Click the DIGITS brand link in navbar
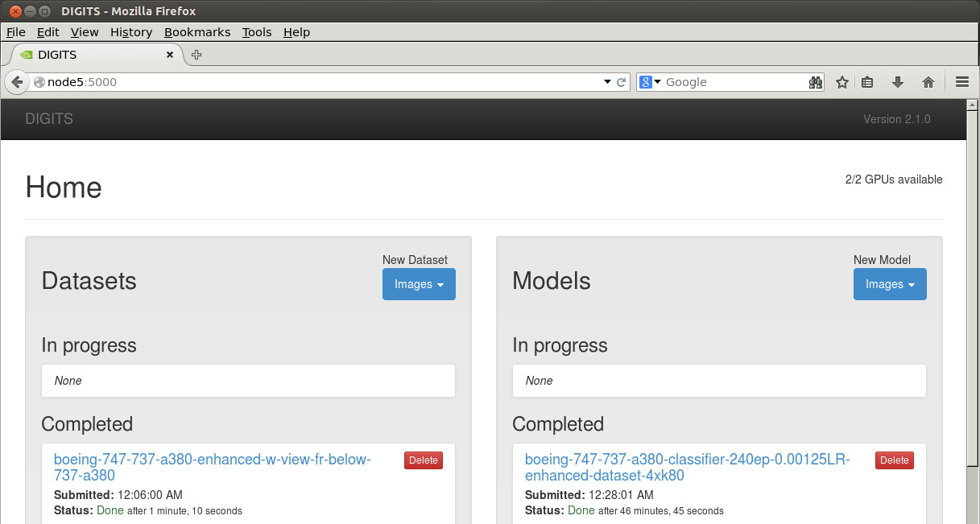 49,119
